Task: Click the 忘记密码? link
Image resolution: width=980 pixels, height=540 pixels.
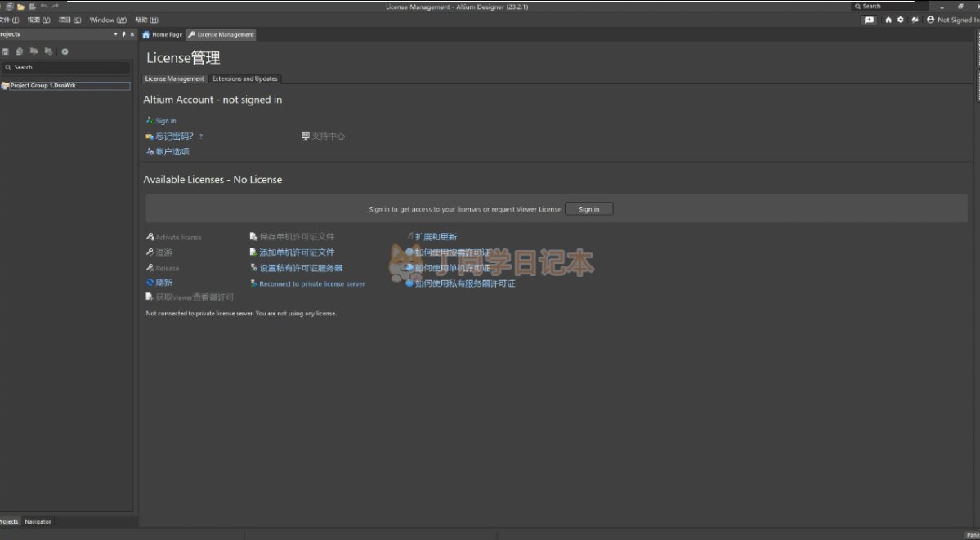Action: pyautogui.click(x=174, y=136)
